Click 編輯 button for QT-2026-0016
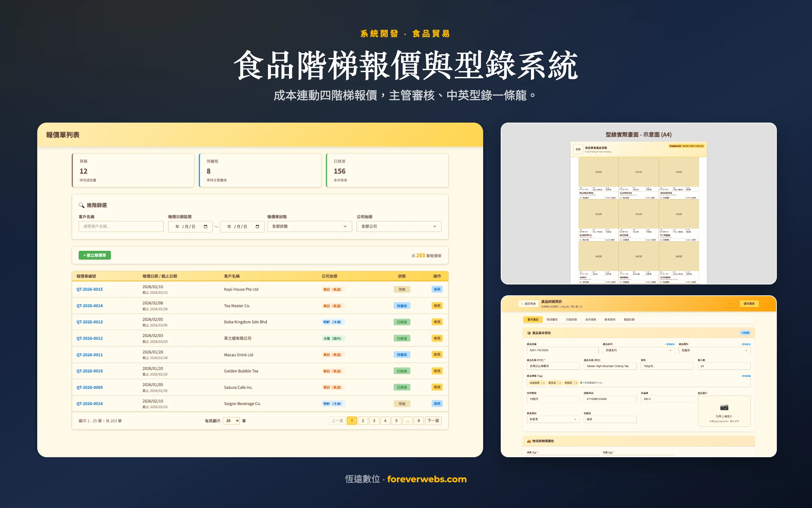Viewport: 812px width, 508px height. [437, 403]
